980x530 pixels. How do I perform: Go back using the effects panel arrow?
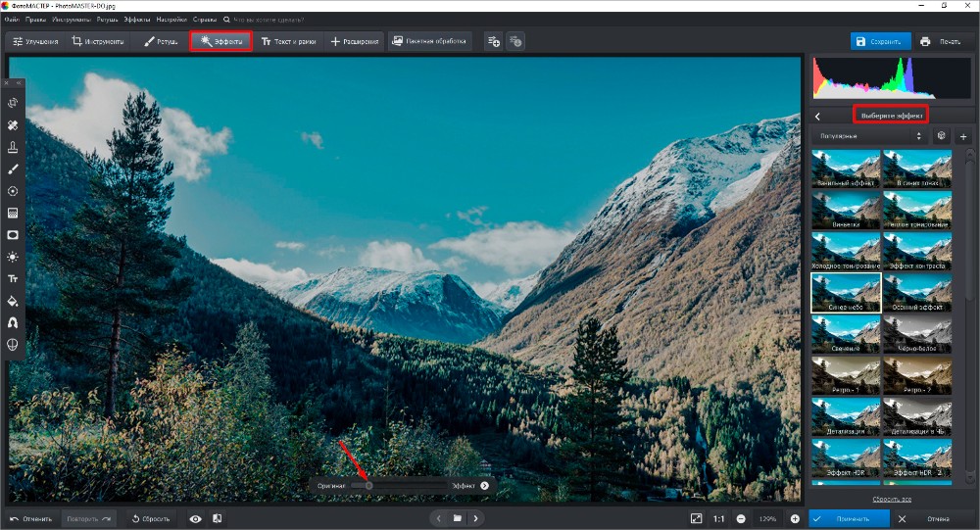pyautogui.click(x=817, y=116)
